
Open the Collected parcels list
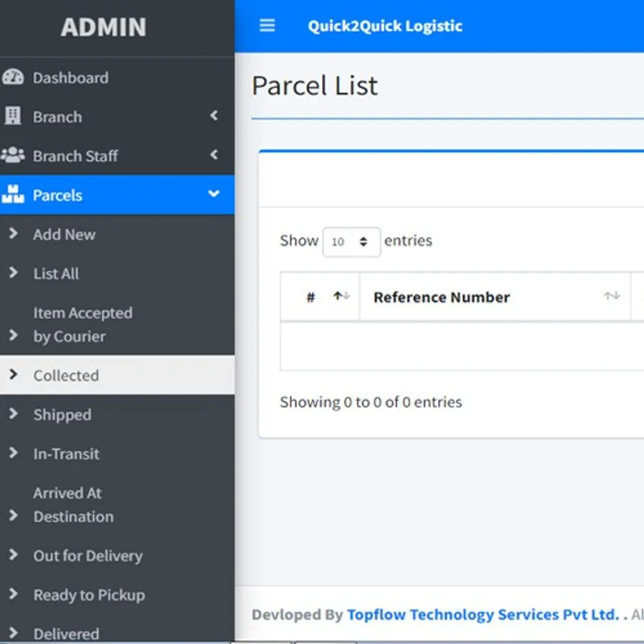coord(117,375)
